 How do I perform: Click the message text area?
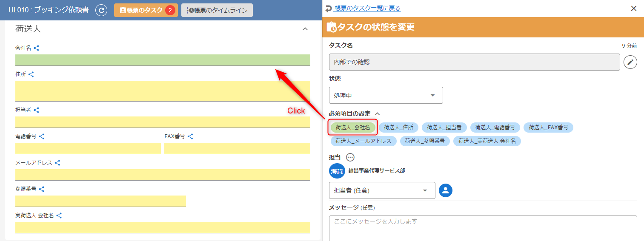[483, 228]
